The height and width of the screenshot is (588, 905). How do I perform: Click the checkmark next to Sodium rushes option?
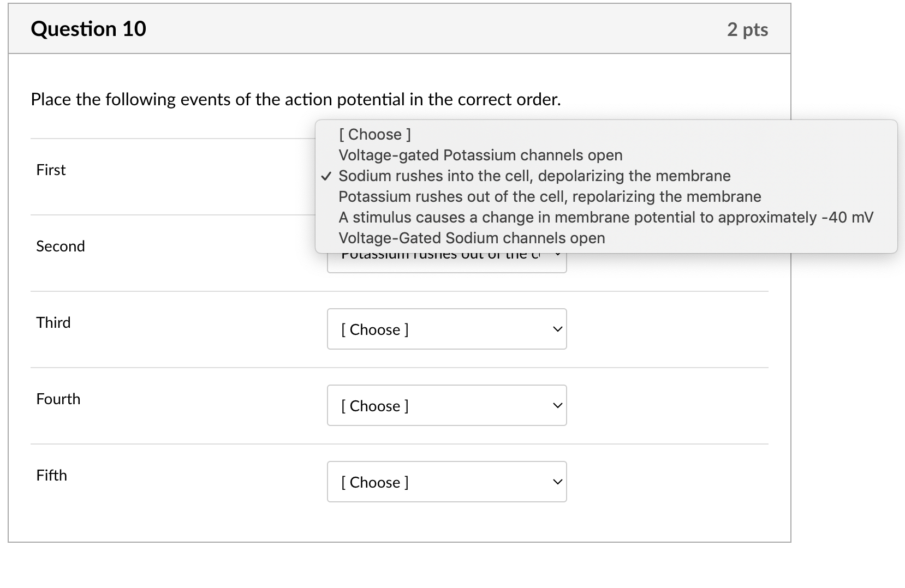(326, 176)
